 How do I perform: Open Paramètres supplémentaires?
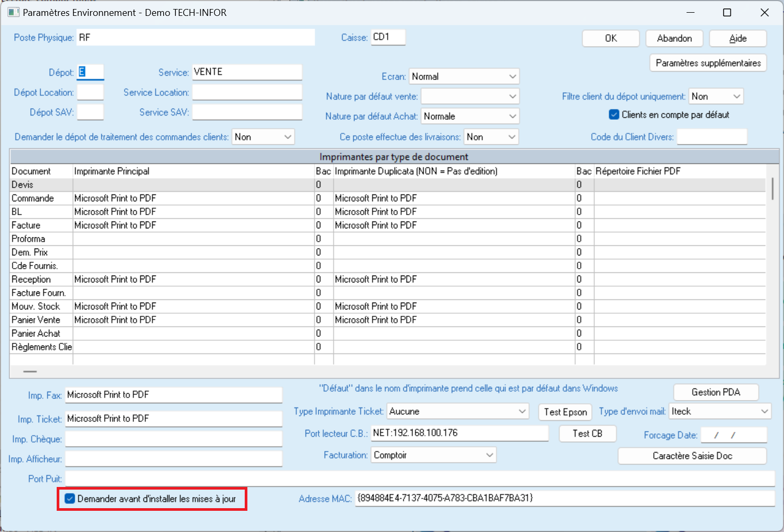click(x=708, y=63)
